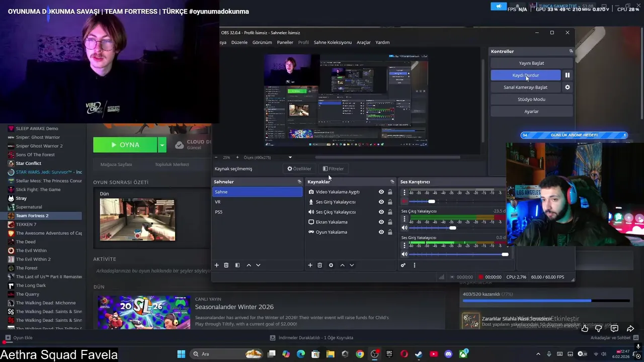The height and width of the screenshot is (362, 644).
Task: Pause recording with pause icon
Action: (x=568, y=75)
